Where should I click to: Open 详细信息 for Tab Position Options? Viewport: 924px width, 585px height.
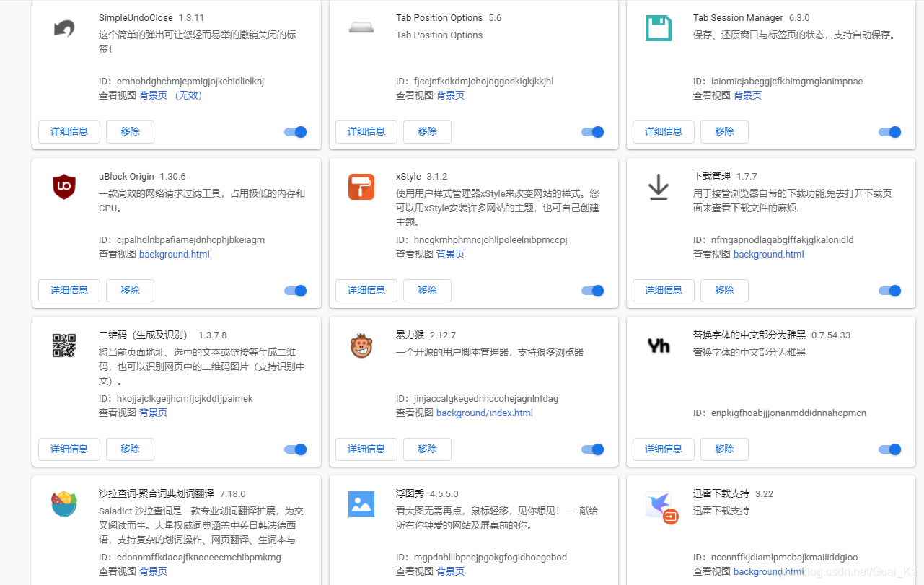pos(366,132)
